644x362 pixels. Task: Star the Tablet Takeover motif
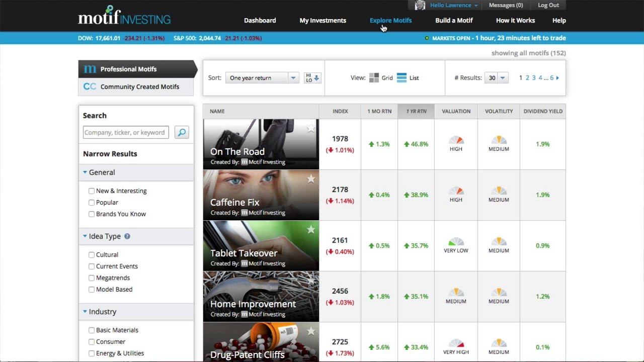pyautogui.click(x=311, y=230)
